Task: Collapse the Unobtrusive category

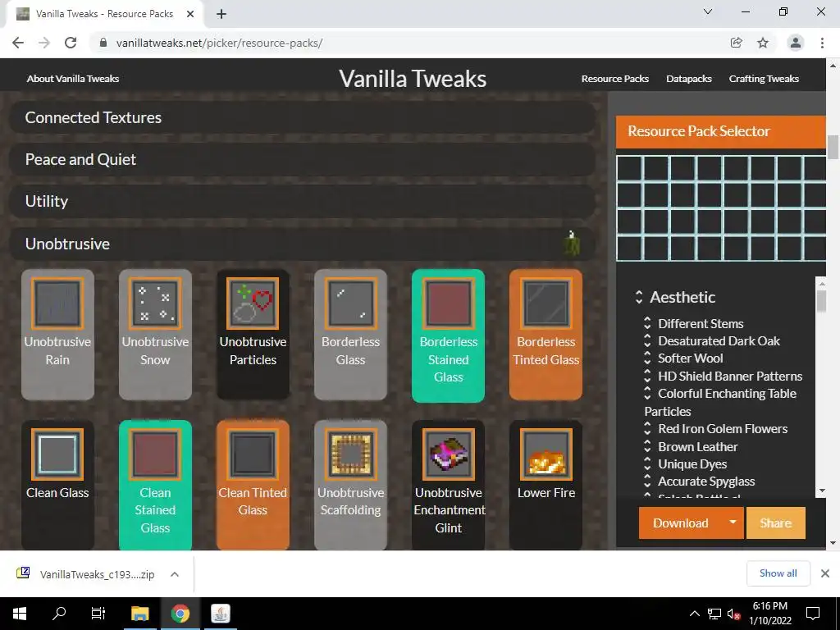Action: point(302,244)
